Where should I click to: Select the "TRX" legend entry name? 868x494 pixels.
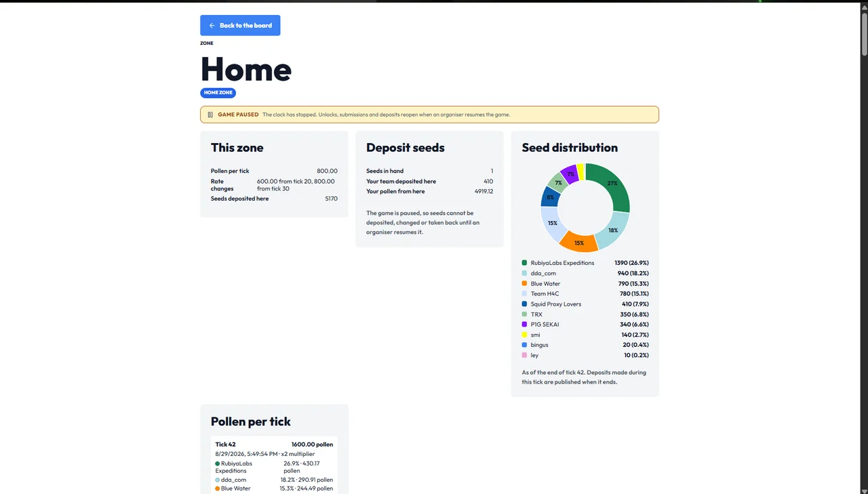[536, 314]
